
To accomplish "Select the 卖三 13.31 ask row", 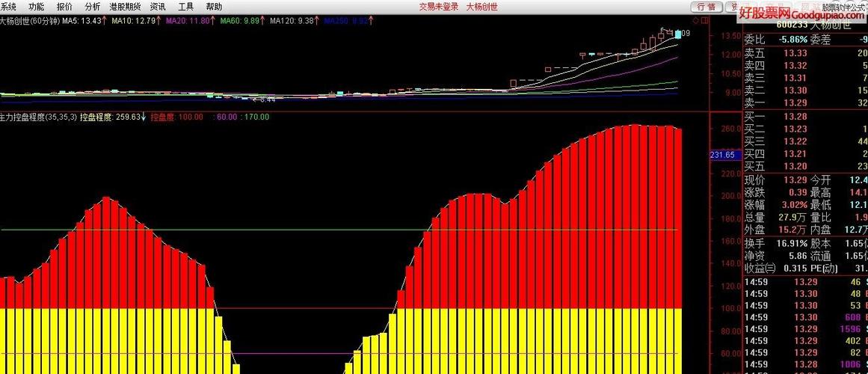I will (x=805, y=78).
